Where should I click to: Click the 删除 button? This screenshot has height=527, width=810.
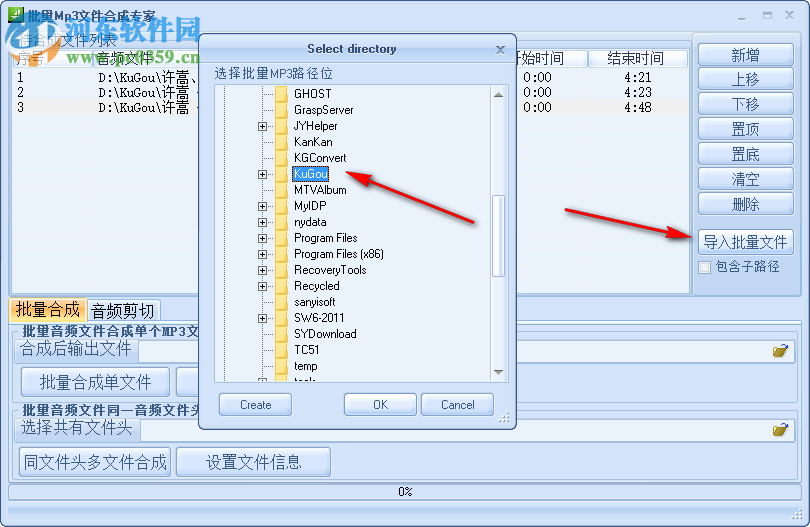(x=745, y=204)
